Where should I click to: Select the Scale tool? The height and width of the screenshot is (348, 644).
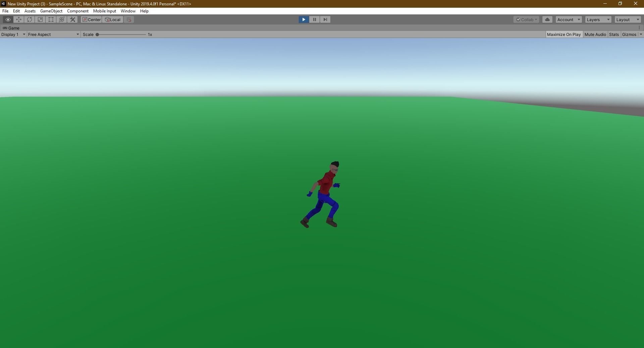tap(40, 19)
